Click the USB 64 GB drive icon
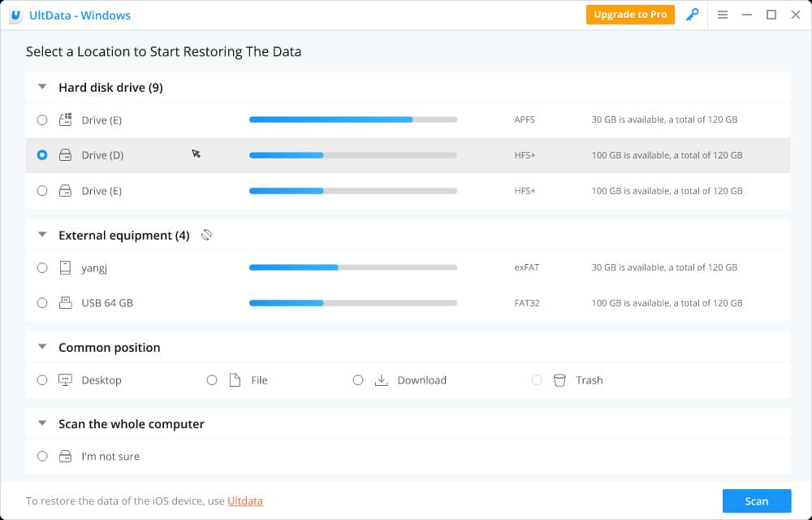 click(65, 303)
